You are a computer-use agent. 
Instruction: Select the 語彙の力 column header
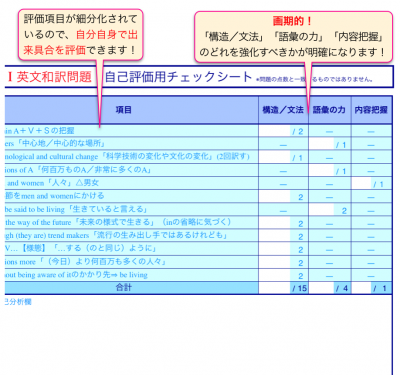tap(329, 110)
